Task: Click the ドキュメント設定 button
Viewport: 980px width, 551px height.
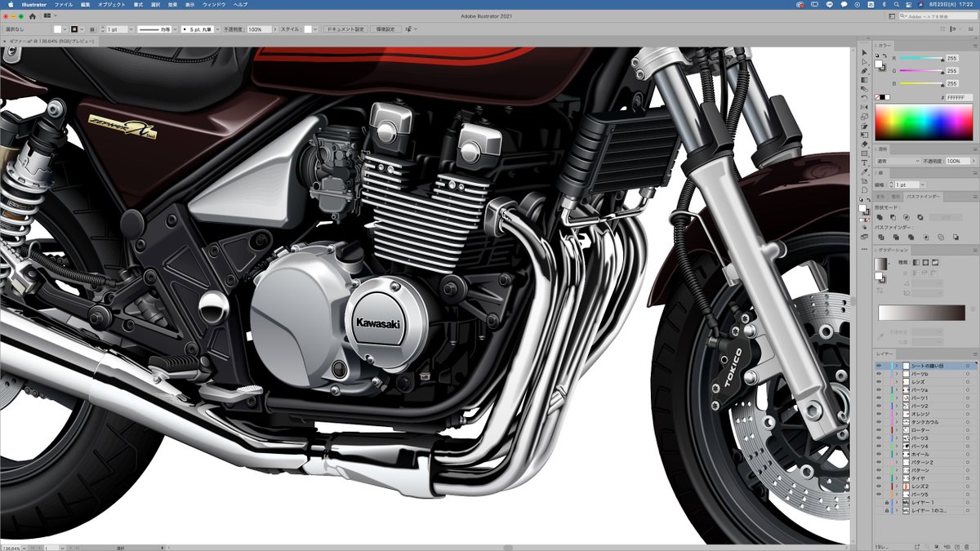Action: click(346, 29)
